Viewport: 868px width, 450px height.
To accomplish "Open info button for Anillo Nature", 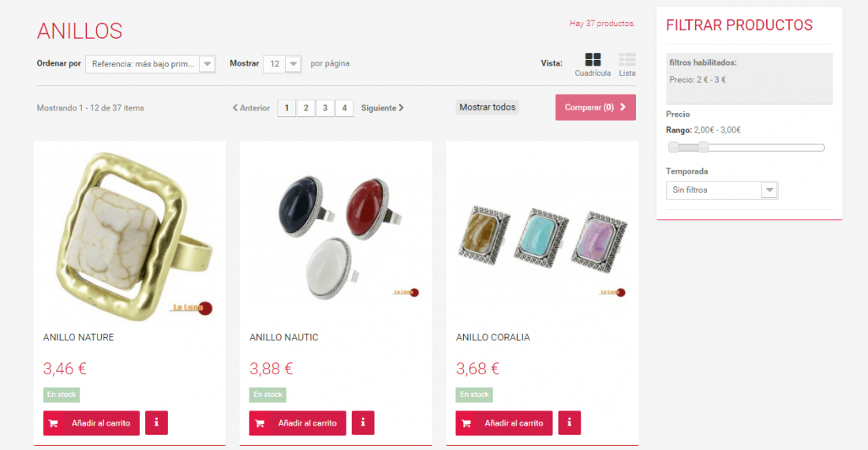I will 157,423.
